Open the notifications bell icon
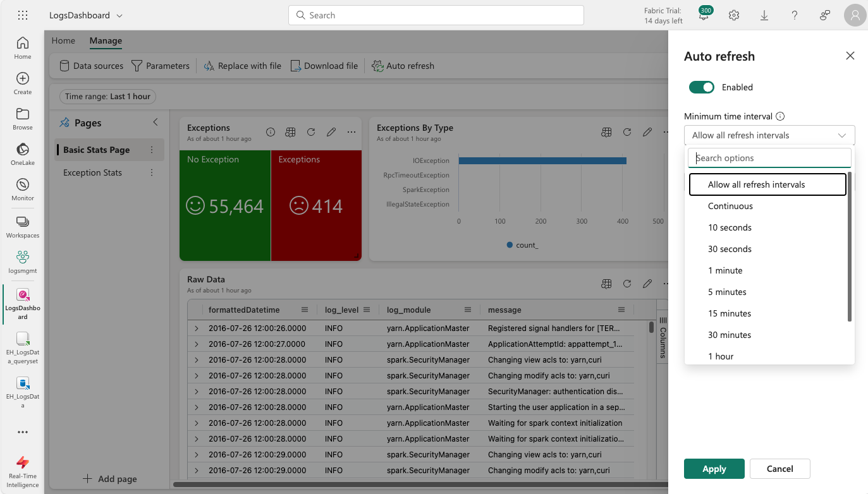868x494 pixels. (704, 15)
